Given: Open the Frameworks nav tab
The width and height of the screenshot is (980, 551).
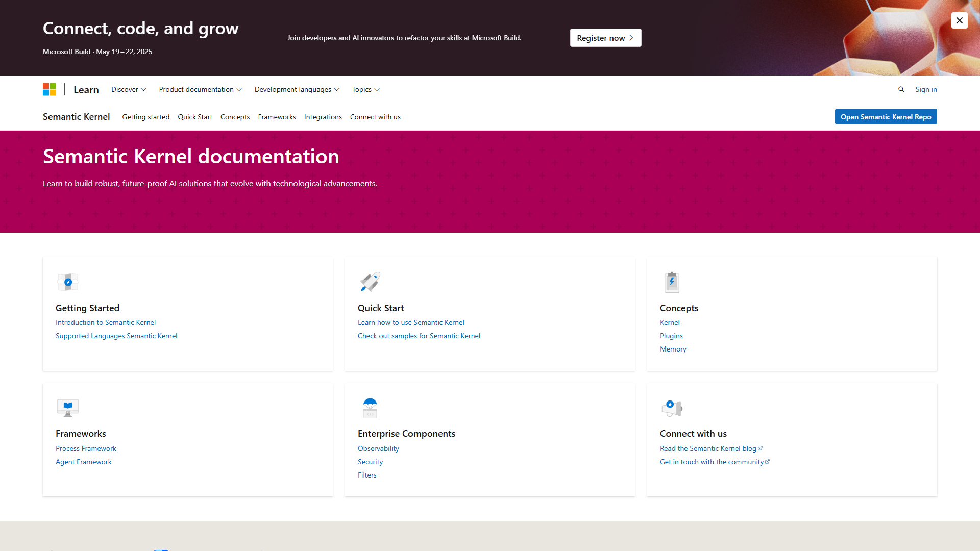Looking at the screenshot, I should 277,117.
